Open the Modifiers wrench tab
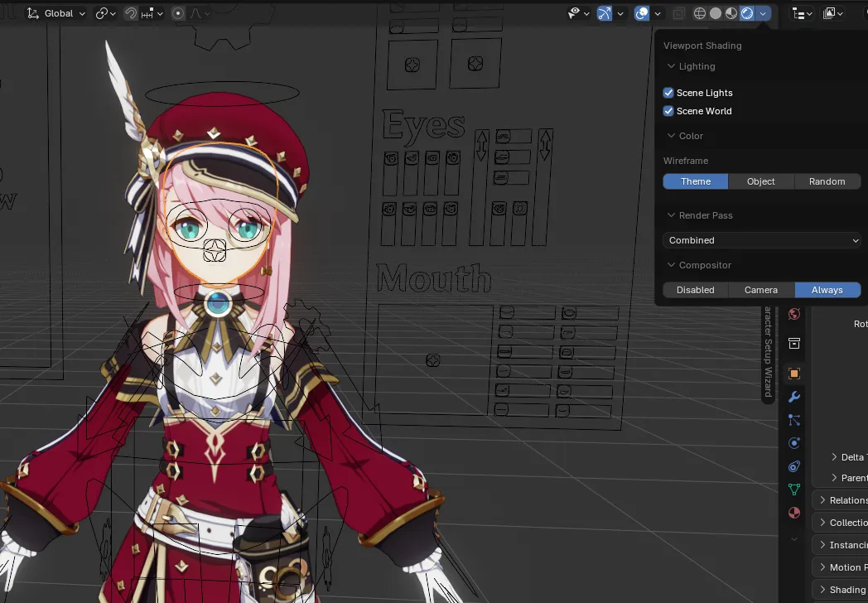 click(x=793, y=397)
